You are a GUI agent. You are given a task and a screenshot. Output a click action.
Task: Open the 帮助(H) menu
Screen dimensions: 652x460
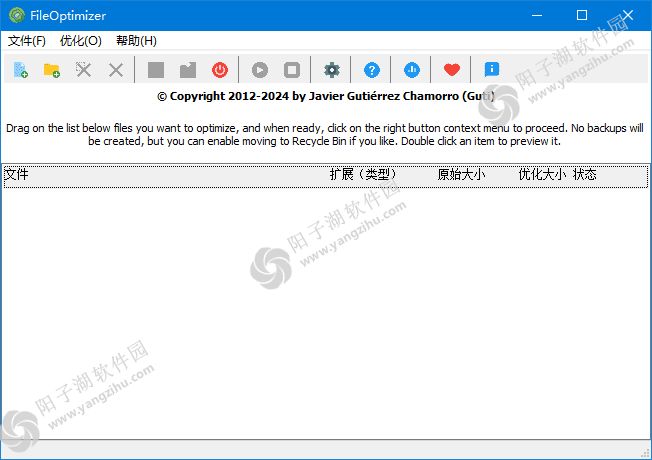pyautogui.click(x=136, y=41)
